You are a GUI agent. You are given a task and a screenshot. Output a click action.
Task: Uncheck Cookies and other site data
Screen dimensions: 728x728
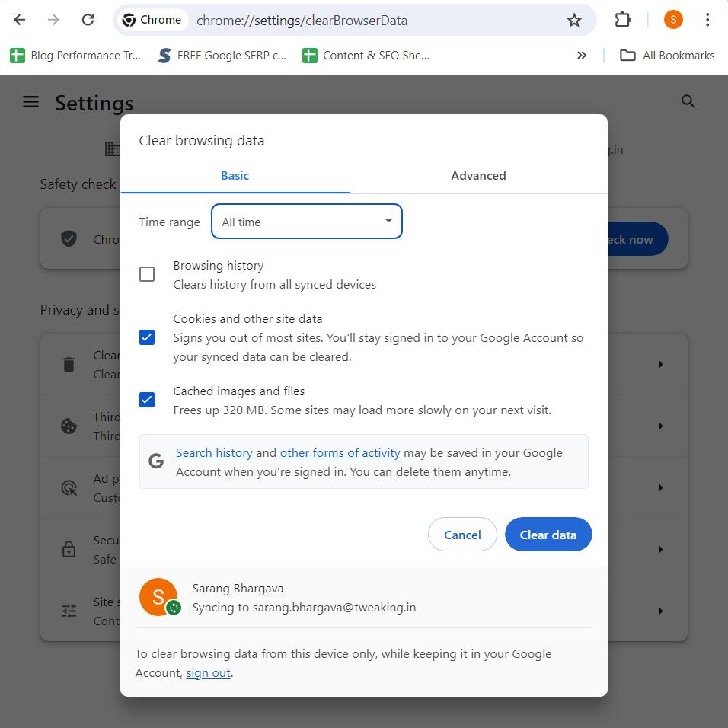click(147, 337)
